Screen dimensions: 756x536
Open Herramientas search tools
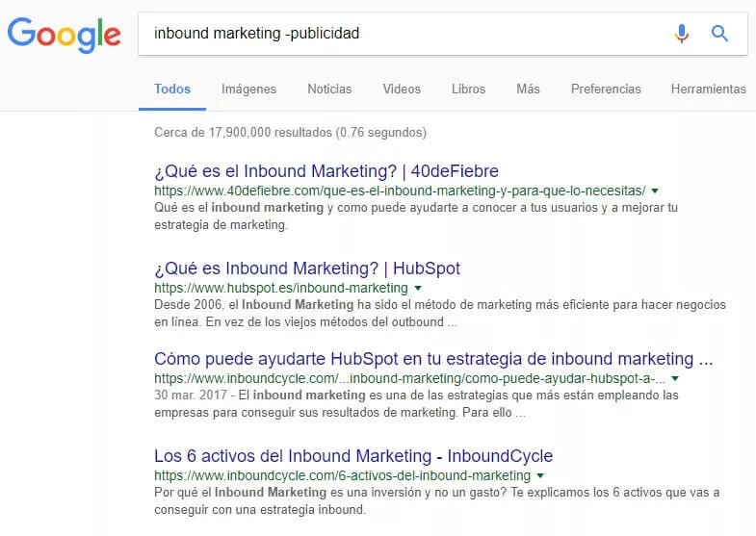pyautogui.click(x=708, y=89)
